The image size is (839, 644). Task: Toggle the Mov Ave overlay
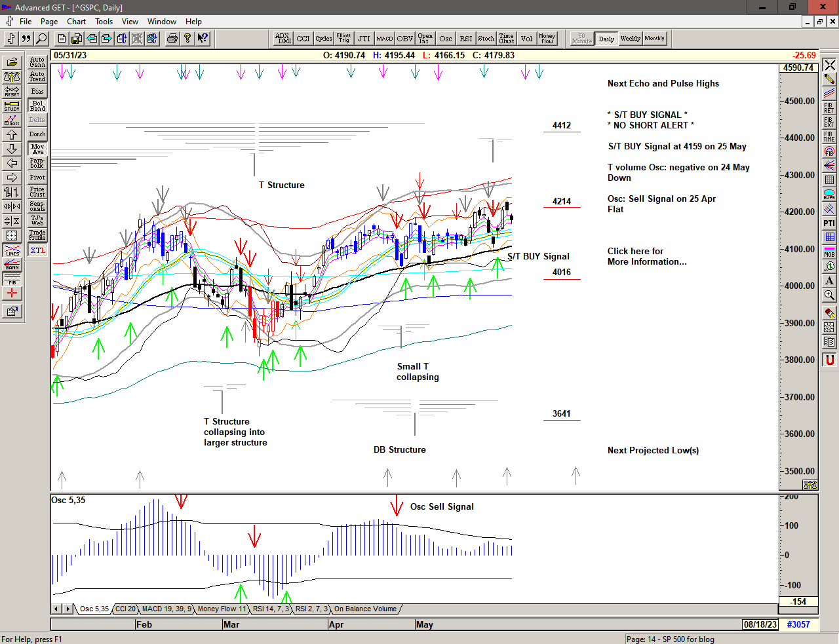pyautogui.click(x=37, y=149)
